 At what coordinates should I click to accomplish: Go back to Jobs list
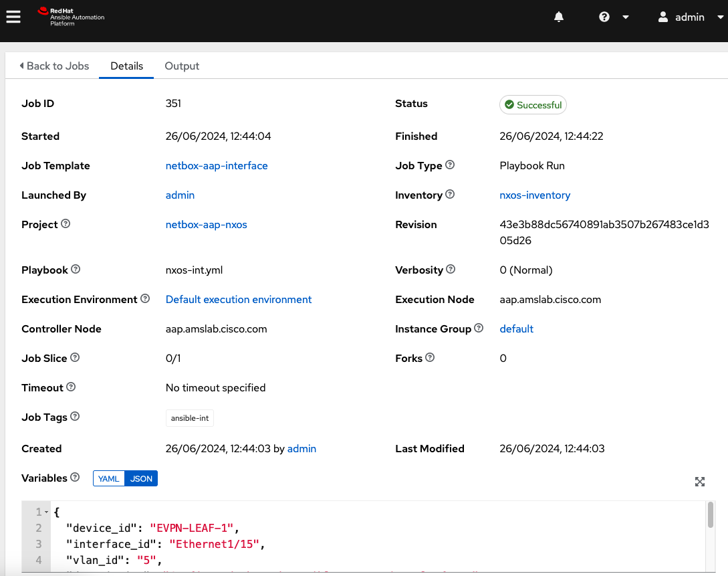tap(54, 66)
